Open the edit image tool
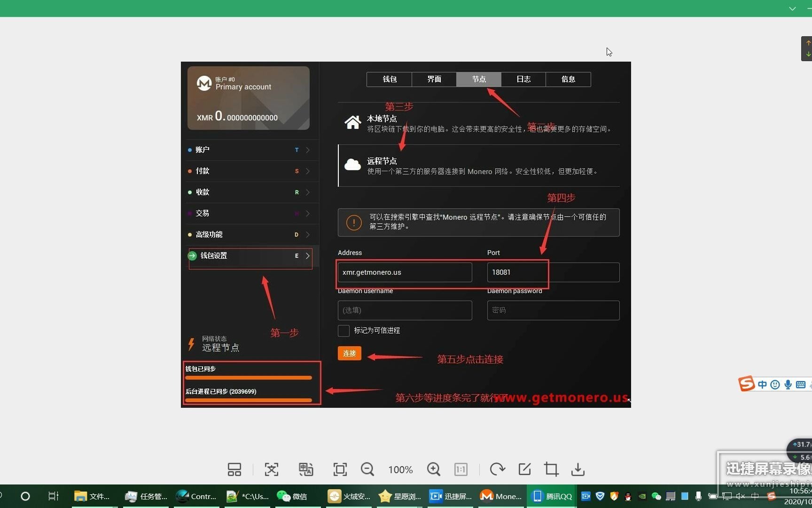 [524, 469]
